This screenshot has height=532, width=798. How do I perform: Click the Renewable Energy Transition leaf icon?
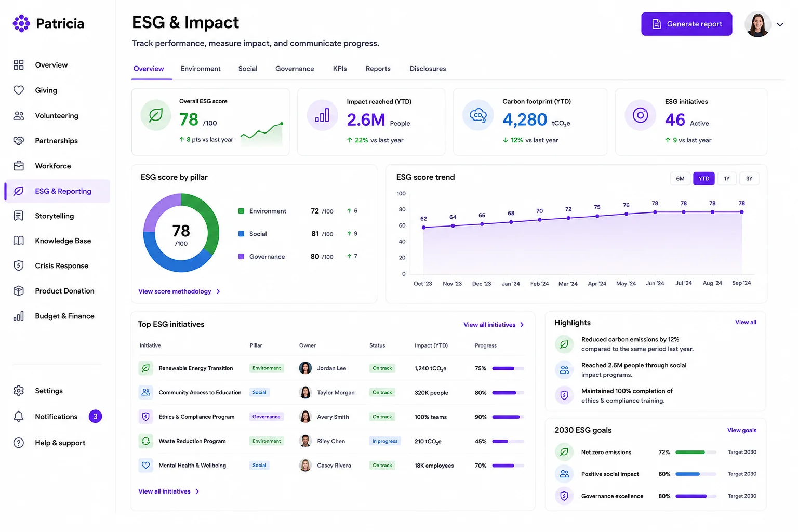146,368
